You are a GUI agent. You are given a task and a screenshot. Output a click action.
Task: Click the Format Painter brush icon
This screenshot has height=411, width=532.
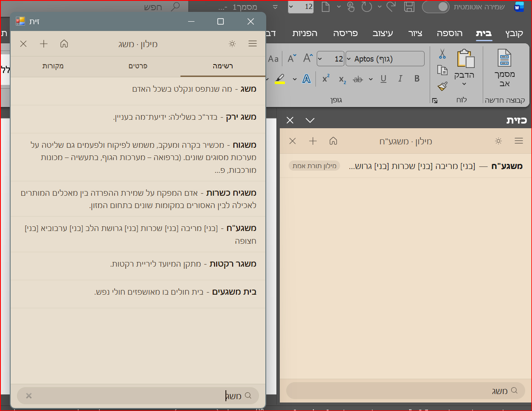[x=442, y=87]
